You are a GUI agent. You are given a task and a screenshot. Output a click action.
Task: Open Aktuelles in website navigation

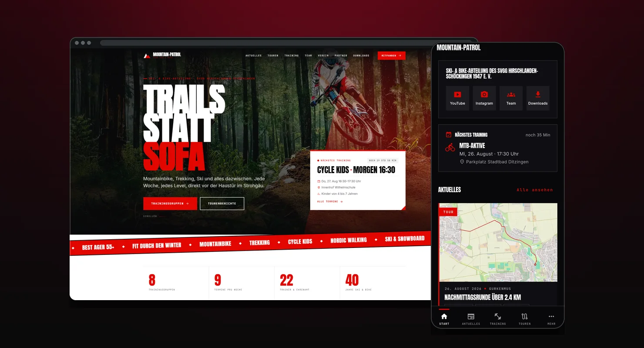coord(254,56)
